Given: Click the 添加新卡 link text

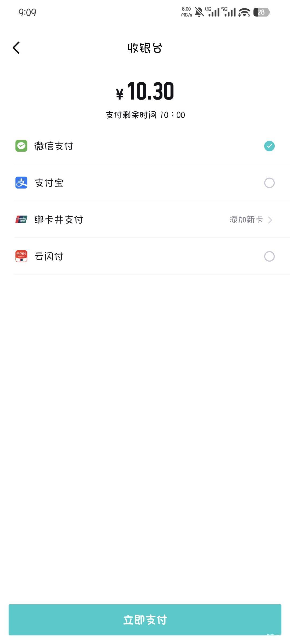Looking at the screenshot, I should coord(246,219).
